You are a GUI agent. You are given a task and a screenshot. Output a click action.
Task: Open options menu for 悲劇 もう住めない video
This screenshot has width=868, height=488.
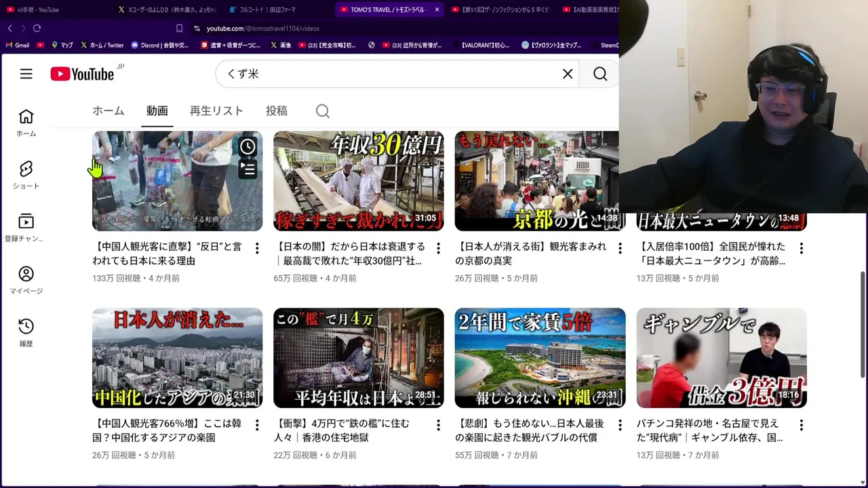(620, 426)
